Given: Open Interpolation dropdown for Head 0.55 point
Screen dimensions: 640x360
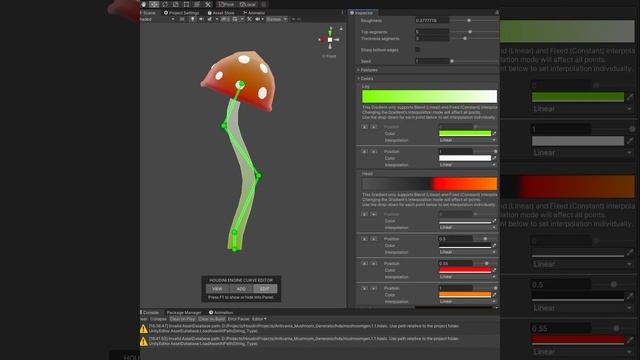Looking at the screenshot, I should 467,276.
